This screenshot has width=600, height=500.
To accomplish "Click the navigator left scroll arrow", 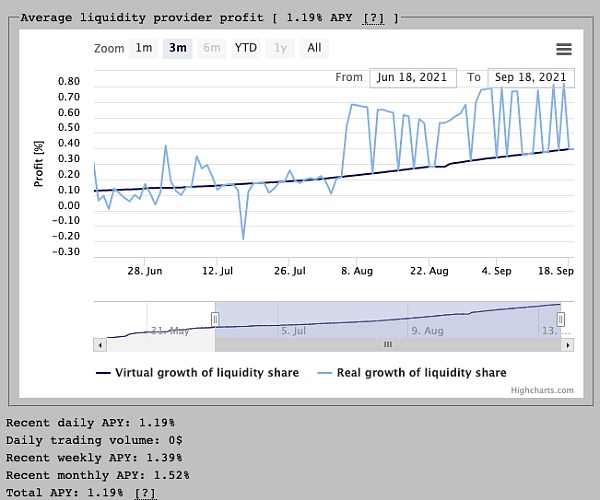I will (x=99, y=344).
